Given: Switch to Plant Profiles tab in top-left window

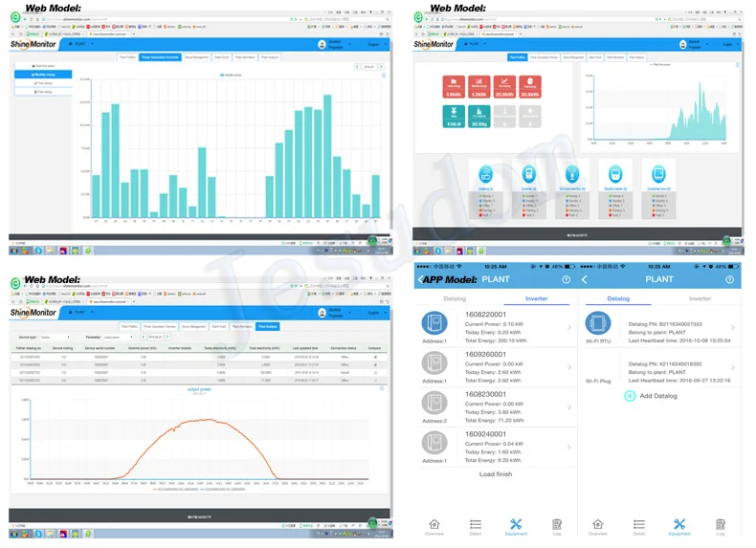Looking at the screenshot, I should point(127,56).
